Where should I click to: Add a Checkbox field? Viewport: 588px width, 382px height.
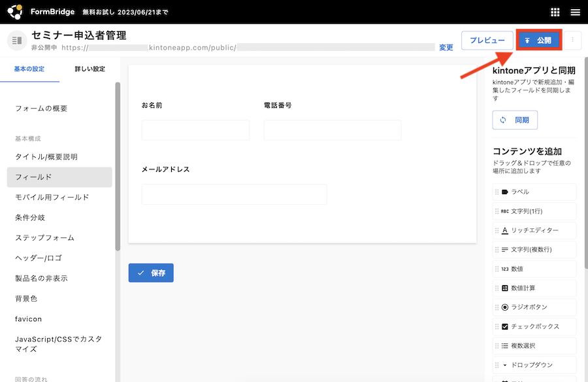coord(534,326)
